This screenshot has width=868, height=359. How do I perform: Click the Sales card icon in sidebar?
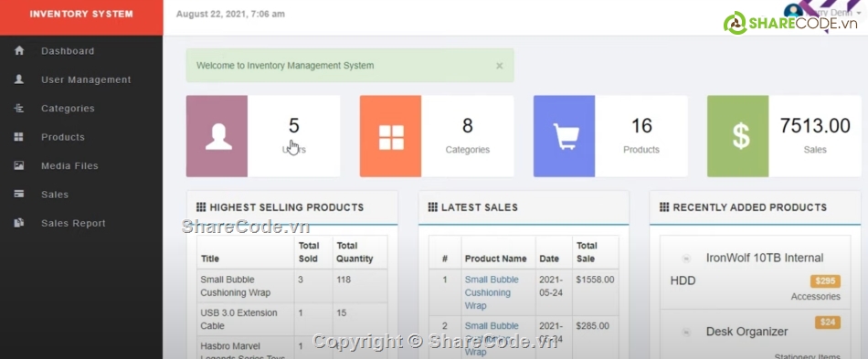click(19, 195)
